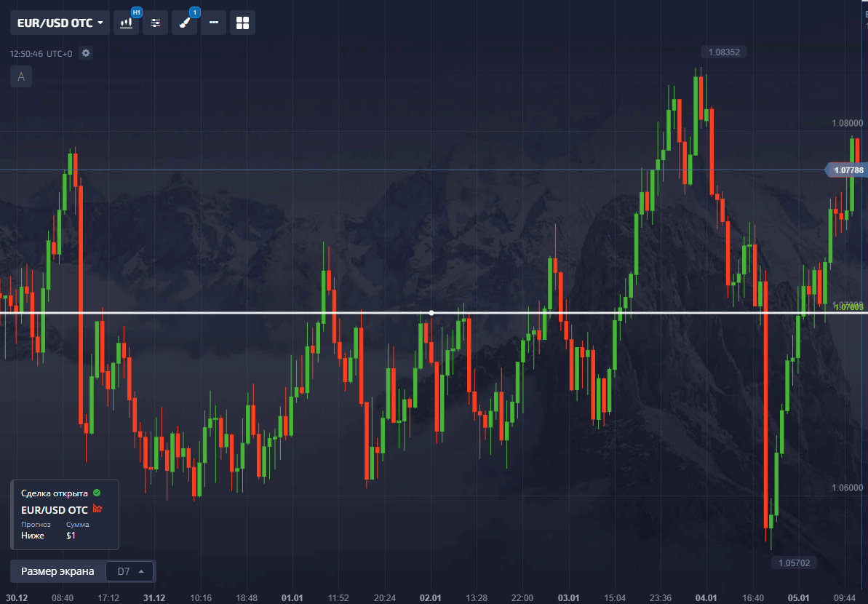Open the EUR/USD OTC asset selector
Screen dimensions: 868x604
[60, 23]
